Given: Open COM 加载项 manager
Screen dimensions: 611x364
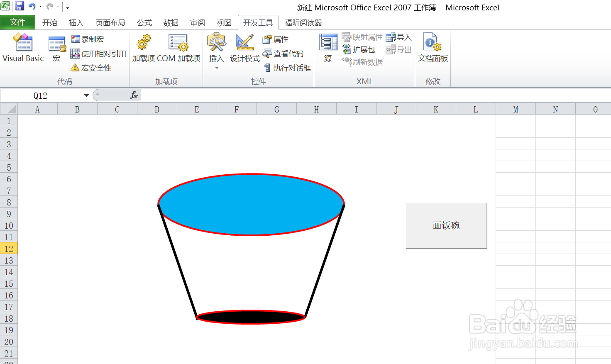Looking at the screenshot, I should coord(178,48).
